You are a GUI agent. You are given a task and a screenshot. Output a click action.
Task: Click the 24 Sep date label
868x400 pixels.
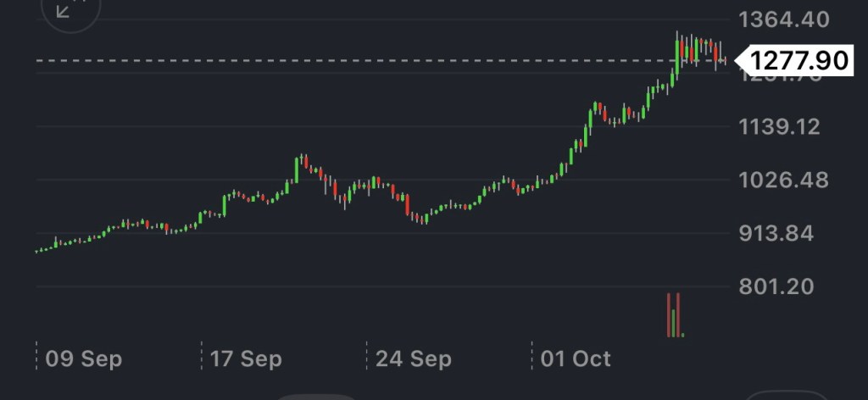click(x=413, y=359)
